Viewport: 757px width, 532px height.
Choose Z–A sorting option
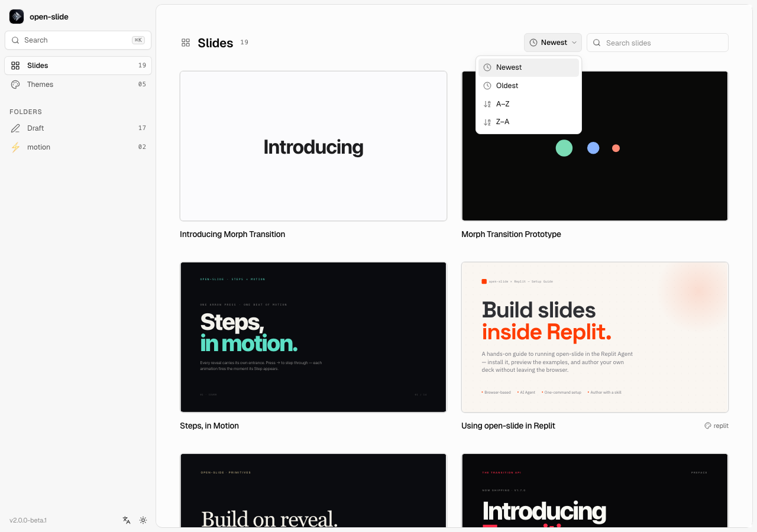click(529, 122)
